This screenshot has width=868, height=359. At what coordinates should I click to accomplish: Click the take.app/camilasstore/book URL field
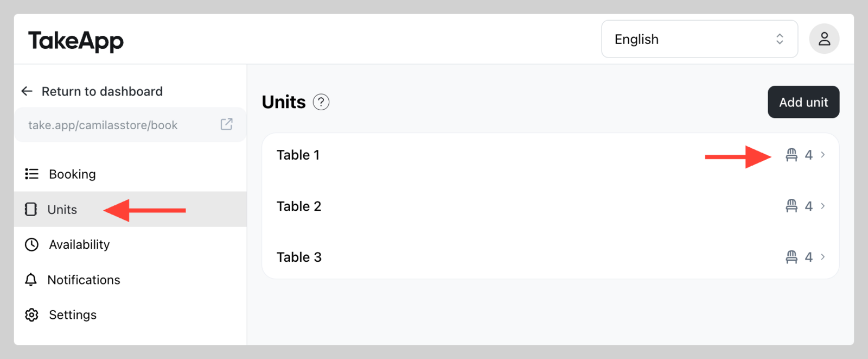pyautogui.click(x=130, y=125)
